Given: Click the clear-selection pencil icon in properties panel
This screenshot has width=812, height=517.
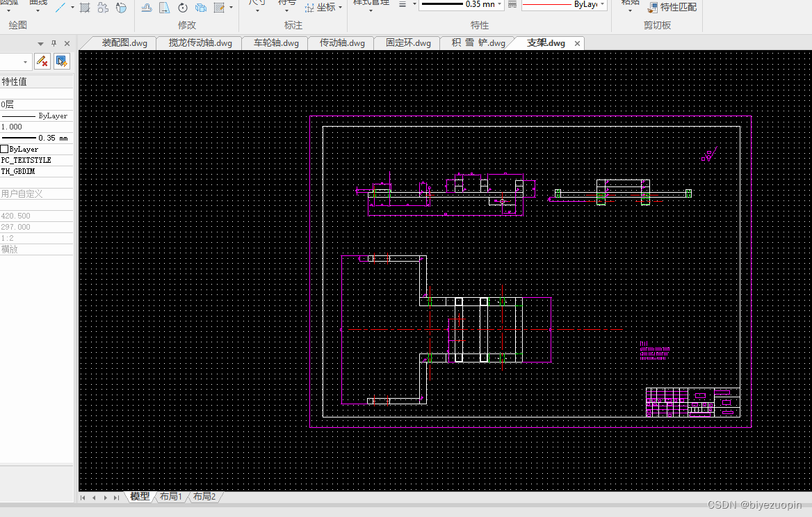Looking at the screenshot, I should [x=42, y=61].
